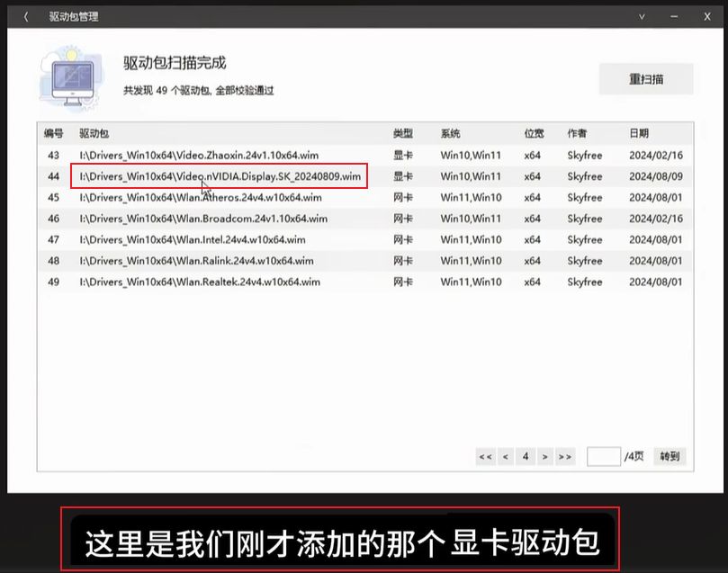Click the back arrow in title bar

coord(26,16)
